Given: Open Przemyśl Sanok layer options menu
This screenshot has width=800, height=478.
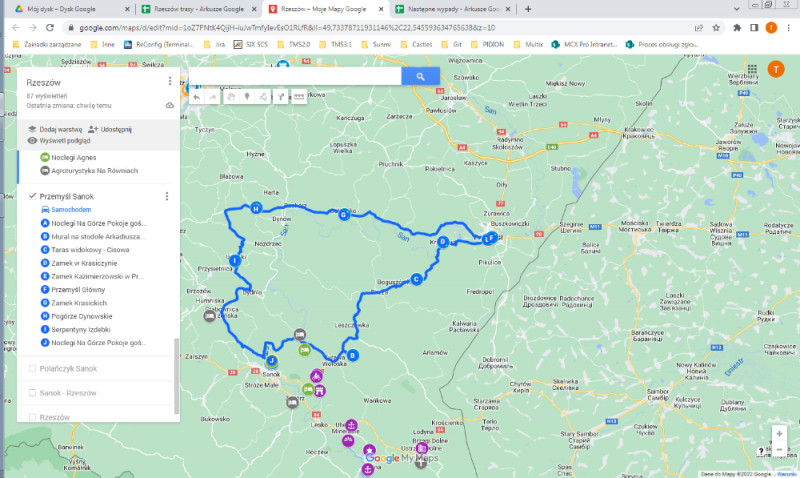Looking at the screenshot, I should tap(167, 197).
